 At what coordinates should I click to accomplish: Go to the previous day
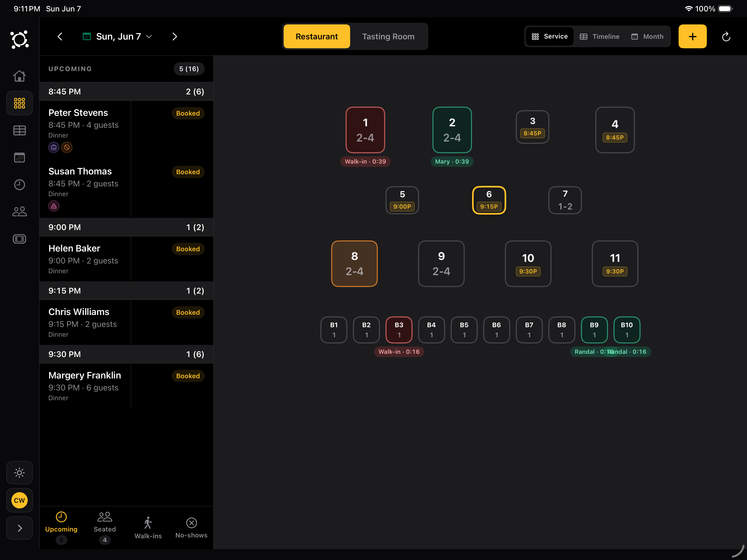point(60,36)
